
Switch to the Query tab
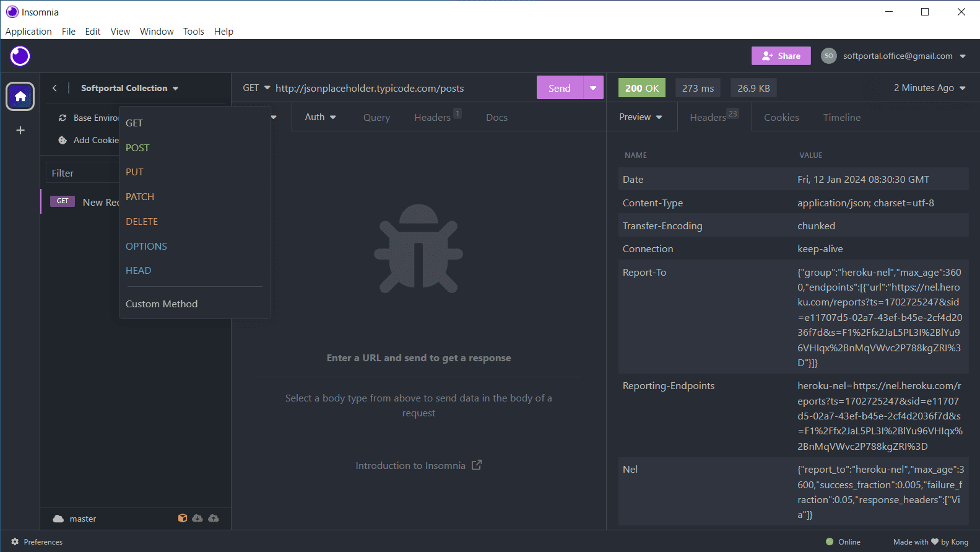pyautogui.click(x=376, y=117)
